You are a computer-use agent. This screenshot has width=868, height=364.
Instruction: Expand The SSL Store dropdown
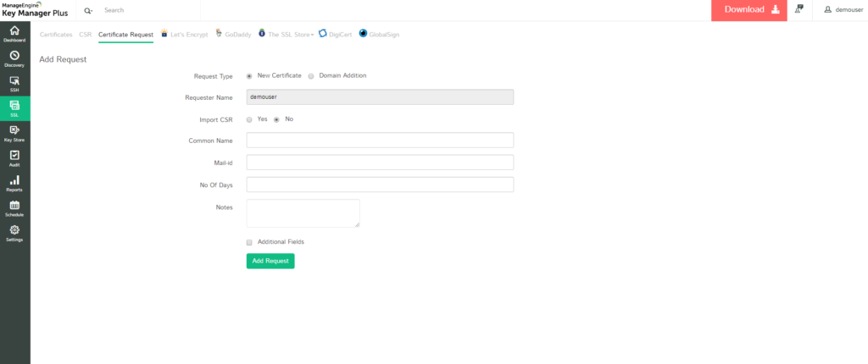pos(291,35)
